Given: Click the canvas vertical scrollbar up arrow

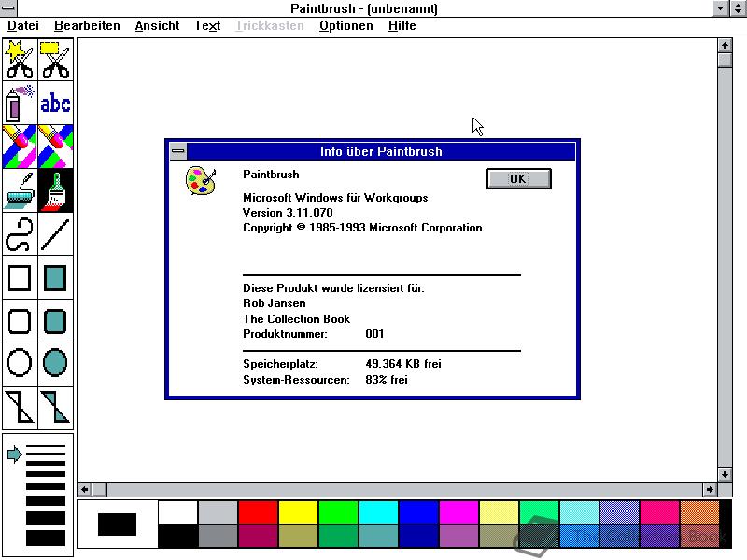Looking at the screenshot, I should click(x=725, y=46).
